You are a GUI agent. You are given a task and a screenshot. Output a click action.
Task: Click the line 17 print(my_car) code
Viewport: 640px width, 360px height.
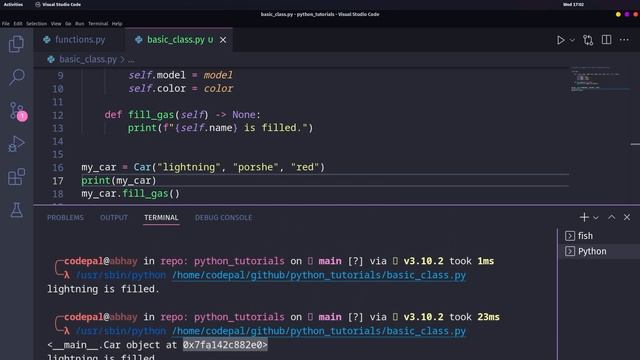pos(119,180)
